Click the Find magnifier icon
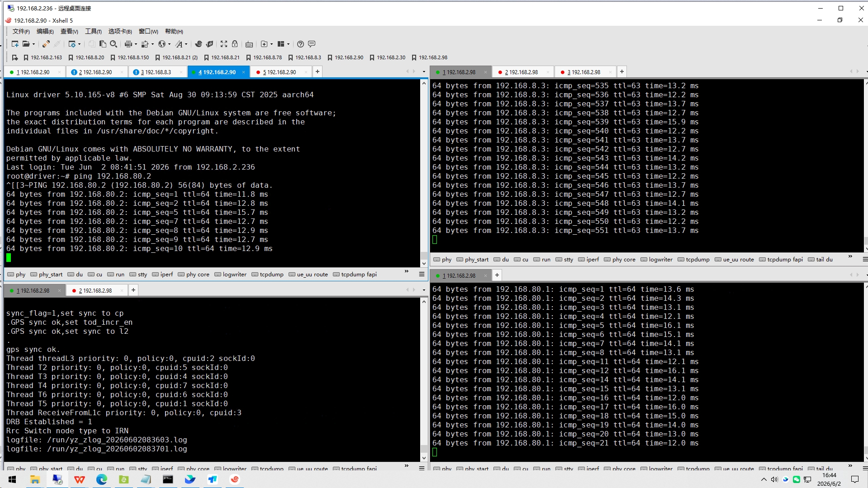Image resolution: width=868 pixels, height=488 pixels. (114, 44)
